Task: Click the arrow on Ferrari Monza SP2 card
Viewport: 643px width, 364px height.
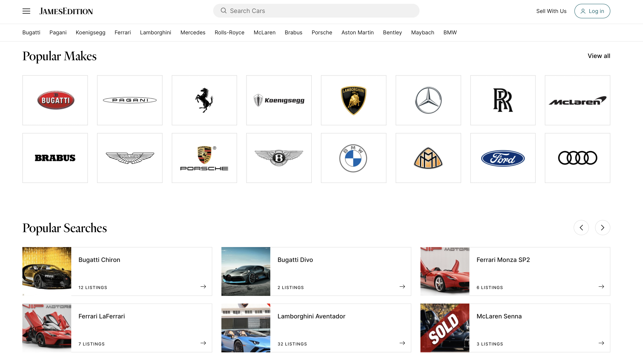Action: click(x=601, y=287)
